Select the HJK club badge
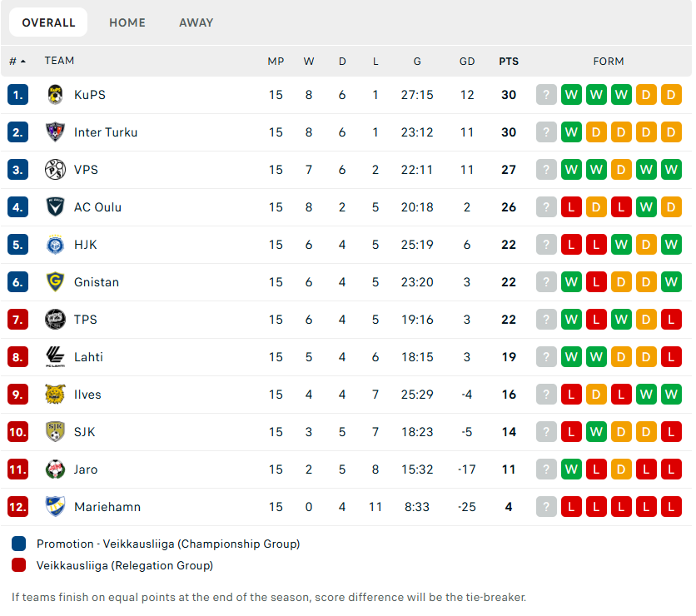 55,245
